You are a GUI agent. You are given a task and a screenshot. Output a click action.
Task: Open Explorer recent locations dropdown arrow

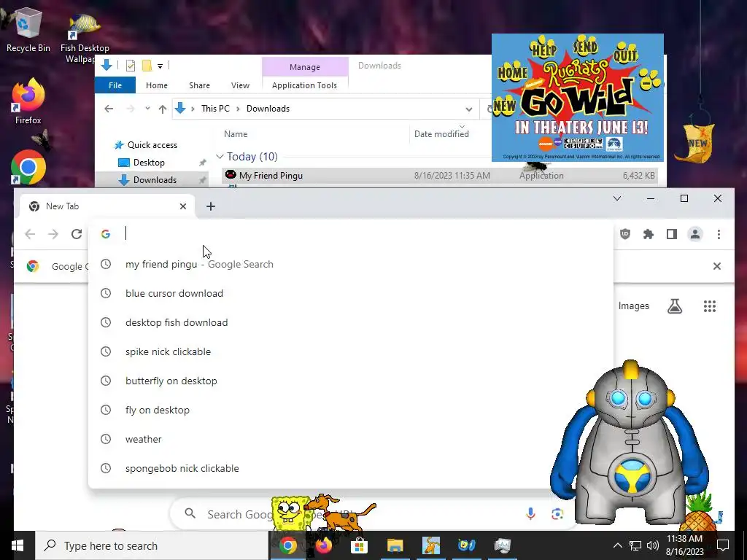(147, 109)
